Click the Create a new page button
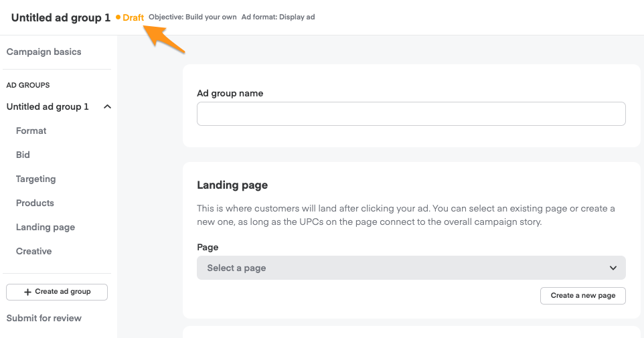The image size is (644, 338). (582, 295)
